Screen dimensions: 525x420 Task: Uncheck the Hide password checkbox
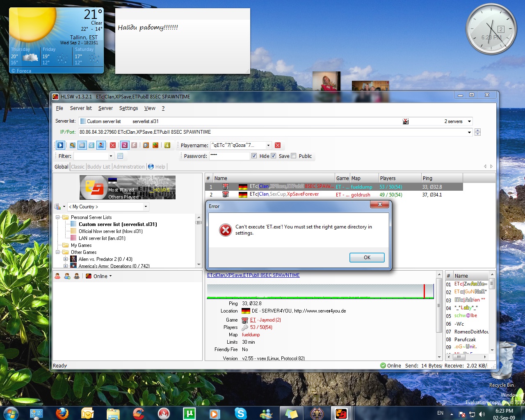(x=254, y=156)
